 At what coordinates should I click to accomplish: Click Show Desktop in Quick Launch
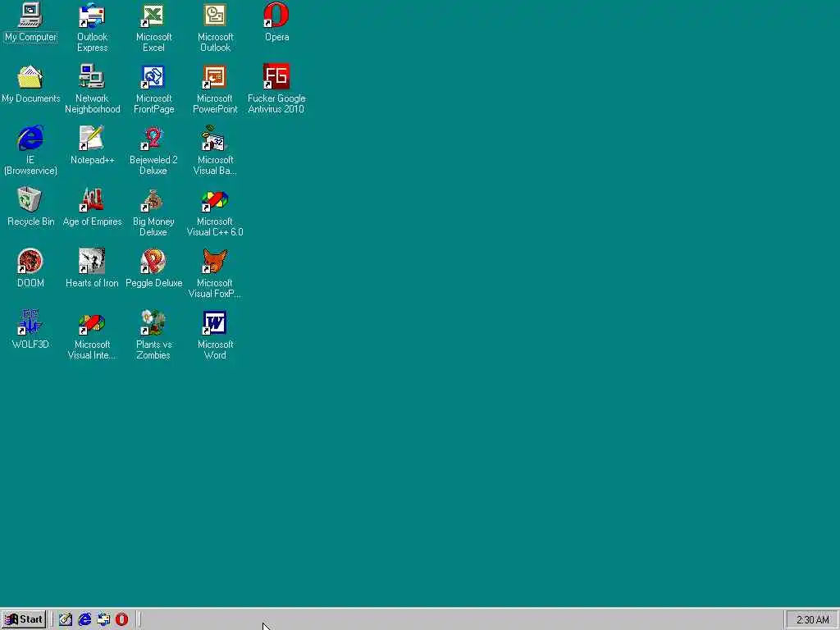(x=66, y=619)
